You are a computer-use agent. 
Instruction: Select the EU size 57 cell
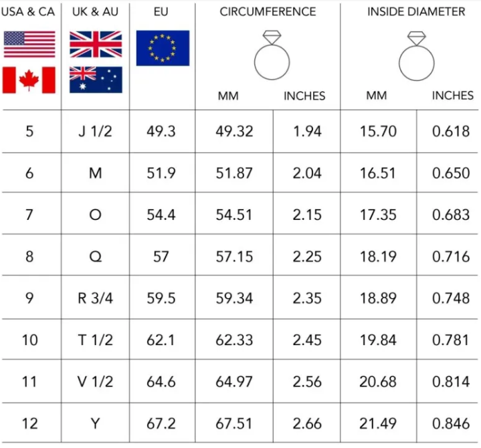pos(161,257)
